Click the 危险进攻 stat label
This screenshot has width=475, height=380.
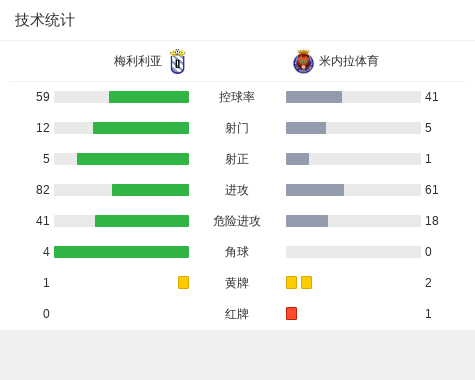(x=237, y=221)
